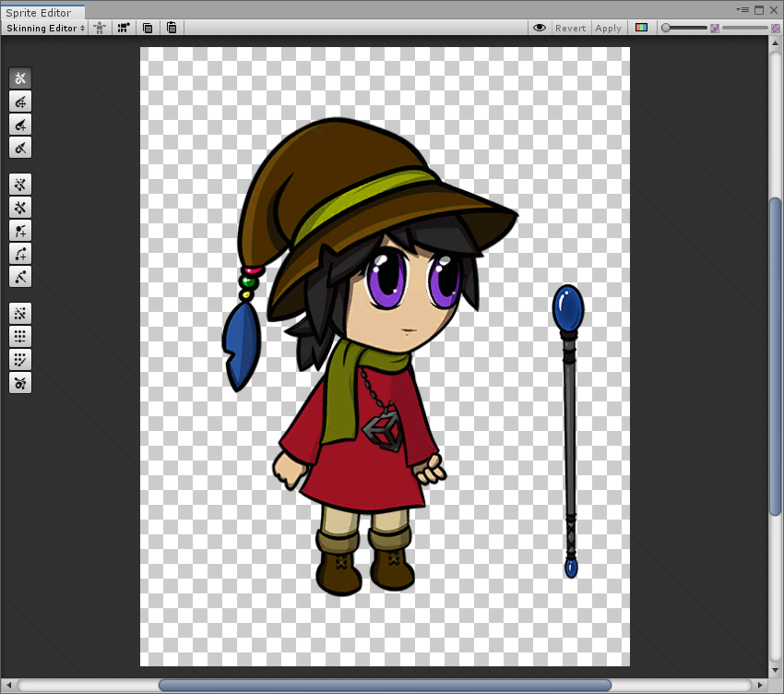The width and height of the screenshot is (784, 694).
Task: Select the Split Edge tool
Action: coord(20,276)
